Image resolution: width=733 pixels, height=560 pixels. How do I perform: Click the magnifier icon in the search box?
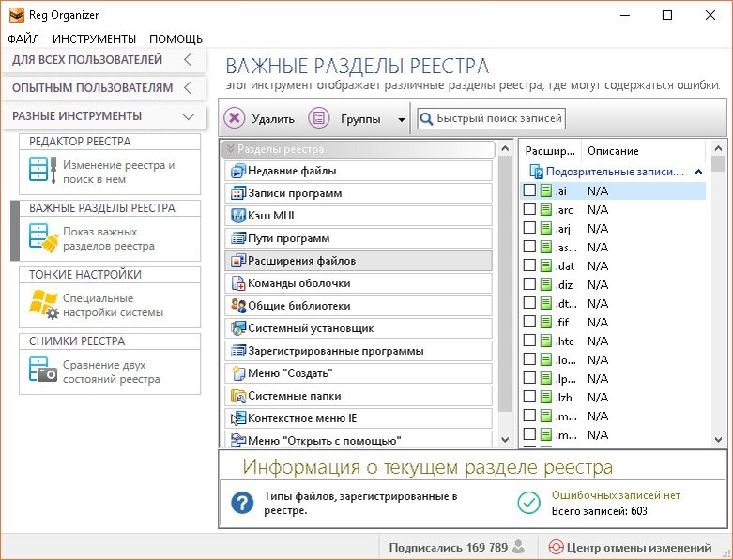click(426, 118)
